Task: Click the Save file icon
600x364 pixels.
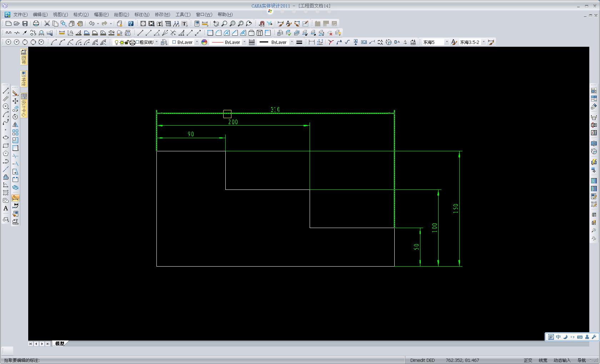Action: pyautogui.click(x=25, y=24)
